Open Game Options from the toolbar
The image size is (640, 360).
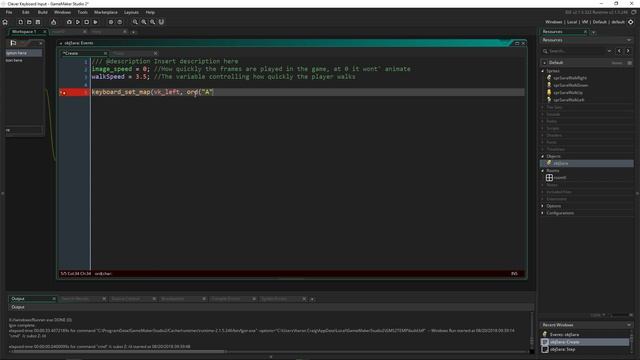pos(111,22)
